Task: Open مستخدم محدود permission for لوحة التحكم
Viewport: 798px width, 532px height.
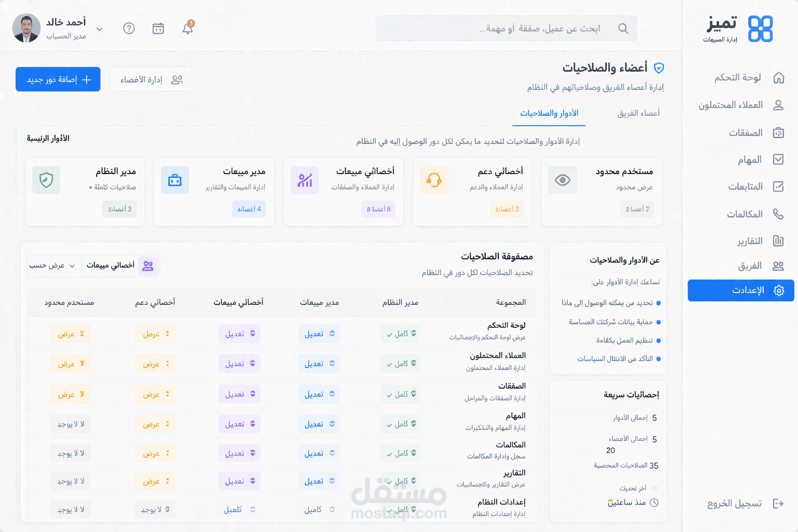Action: [x=71, y=334]
